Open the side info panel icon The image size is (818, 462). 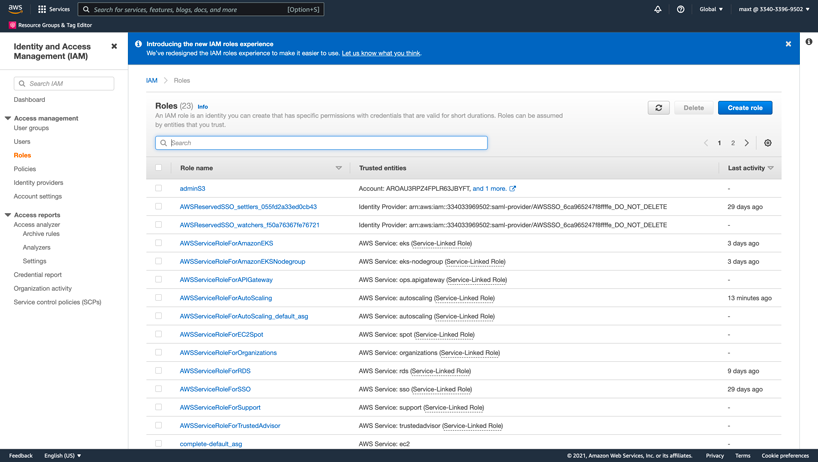(809, 42)
